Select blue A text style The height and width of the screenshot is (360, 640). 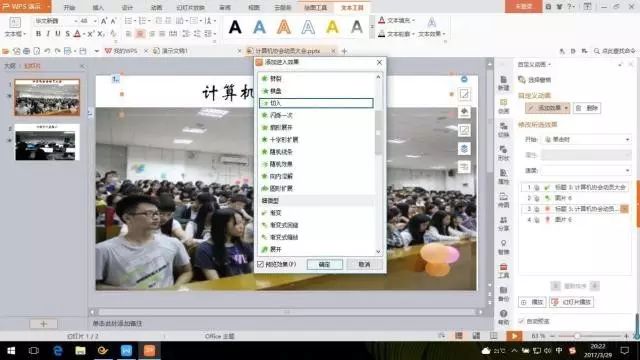click(259, 27)
